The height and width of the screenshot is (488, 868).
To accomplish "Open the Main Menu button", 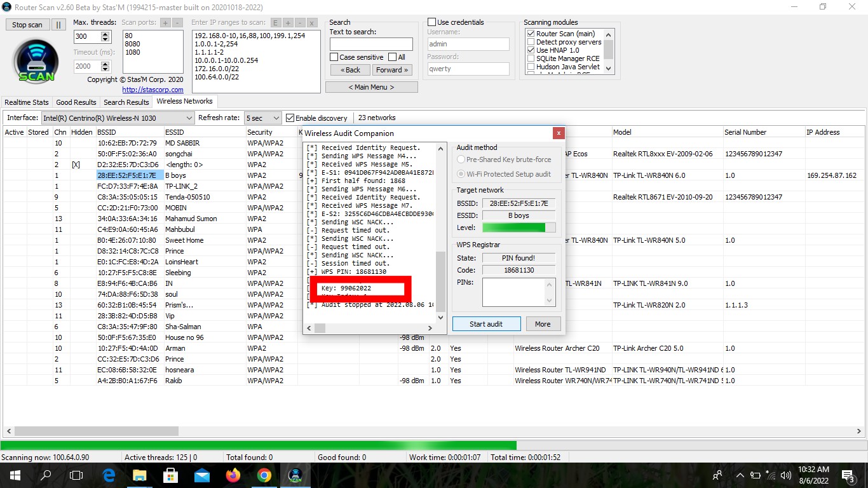I will (x=372, y=87).
